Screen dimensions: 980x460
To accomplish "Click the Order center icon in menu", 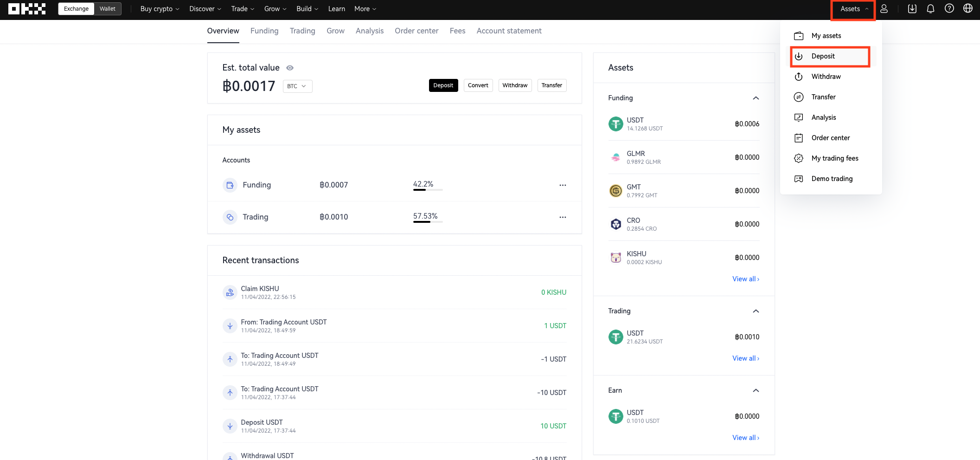I will coord(799,138).
